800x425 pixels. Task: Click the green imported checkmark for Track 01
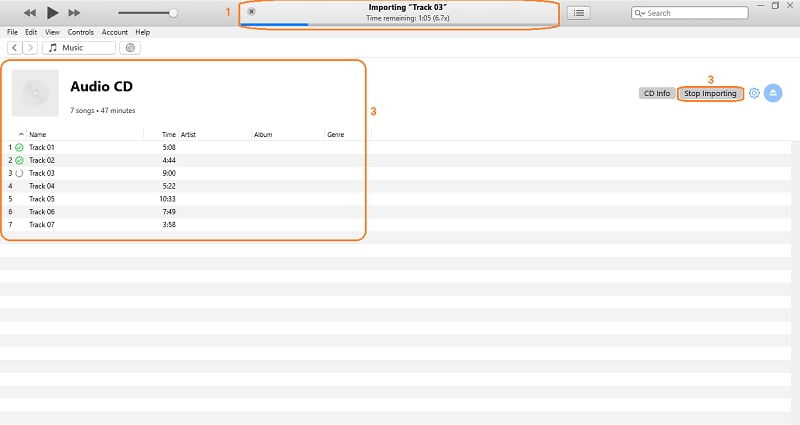click(x=19, y=147)
